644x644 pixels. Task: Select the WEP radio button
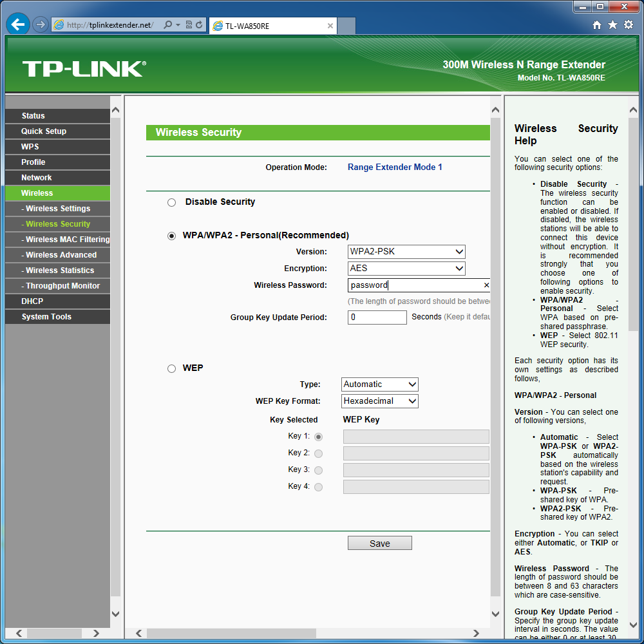pyautogui.click(x=172, y=368)
